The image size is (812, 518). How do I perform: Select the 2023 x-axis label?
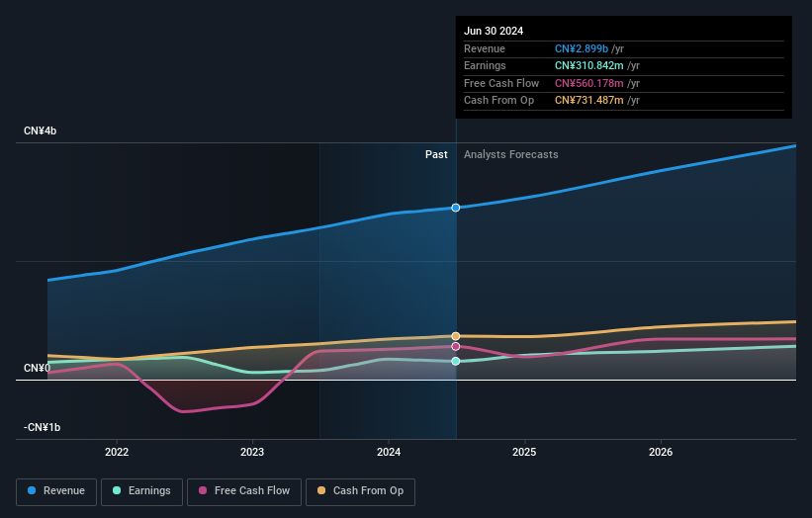click(x=252, y=452)
